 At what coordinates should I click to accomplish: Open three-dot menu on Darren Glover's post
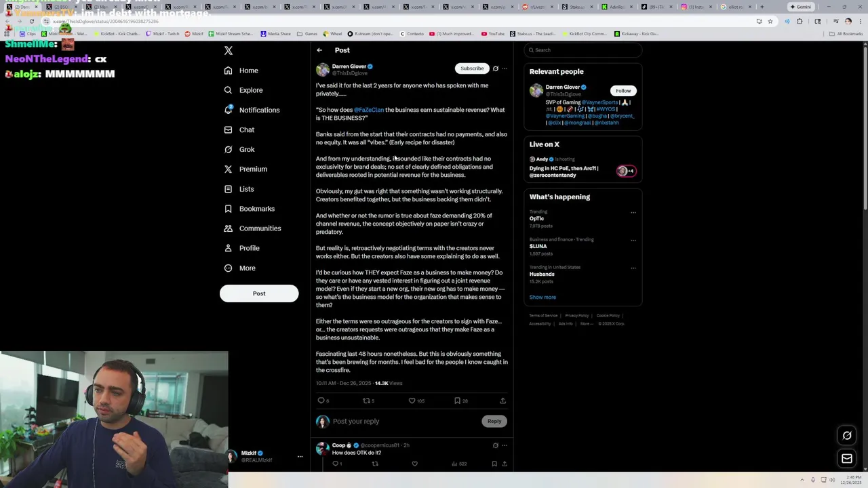[x=505, y=68]
